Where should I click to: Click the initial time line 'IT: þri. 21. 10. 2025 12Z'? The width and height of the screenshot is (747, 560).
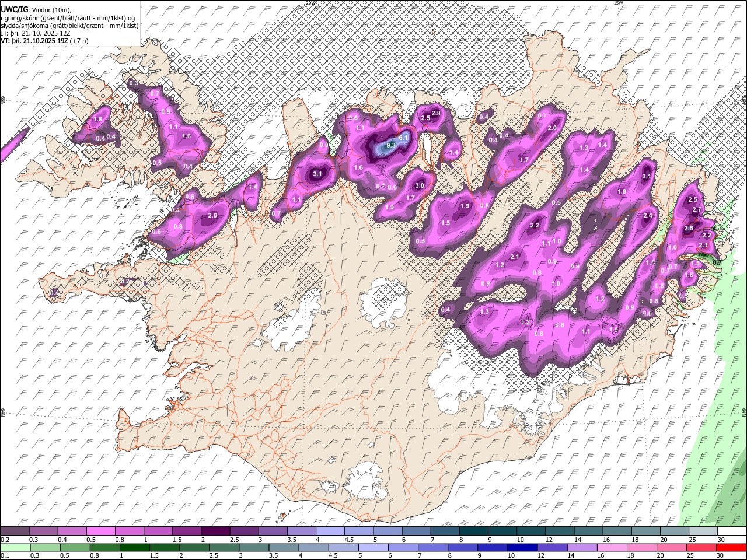click(36, 33)
